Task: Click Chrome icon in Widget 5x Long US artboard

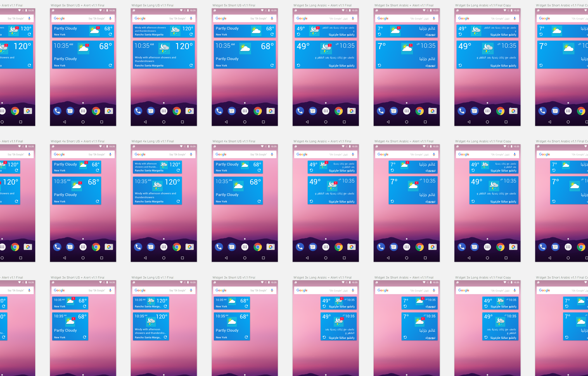Action: [x=177, y=111]
